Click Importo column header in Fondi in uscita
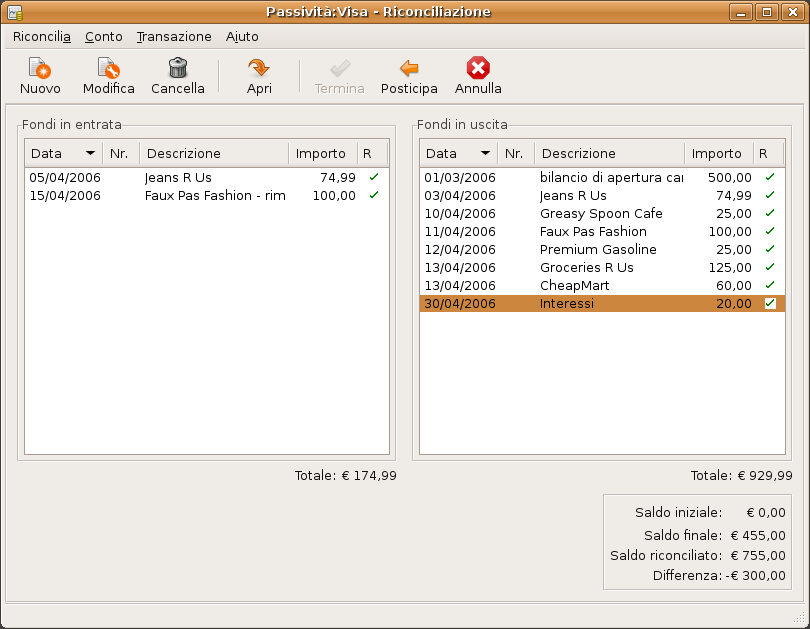810x629 pixels. [717, 153]
